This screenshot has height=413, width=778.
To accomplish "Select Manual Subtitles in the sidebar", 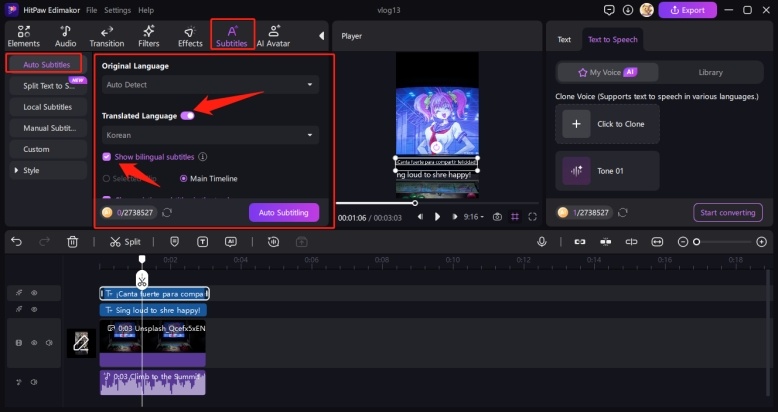I will [48, 128].
